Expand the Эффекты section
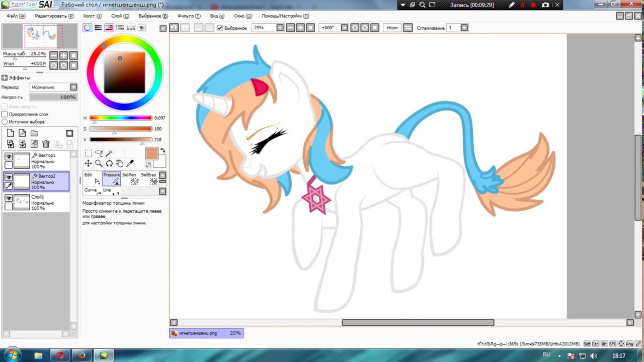 pyautogui.click(x=4, y=78)
